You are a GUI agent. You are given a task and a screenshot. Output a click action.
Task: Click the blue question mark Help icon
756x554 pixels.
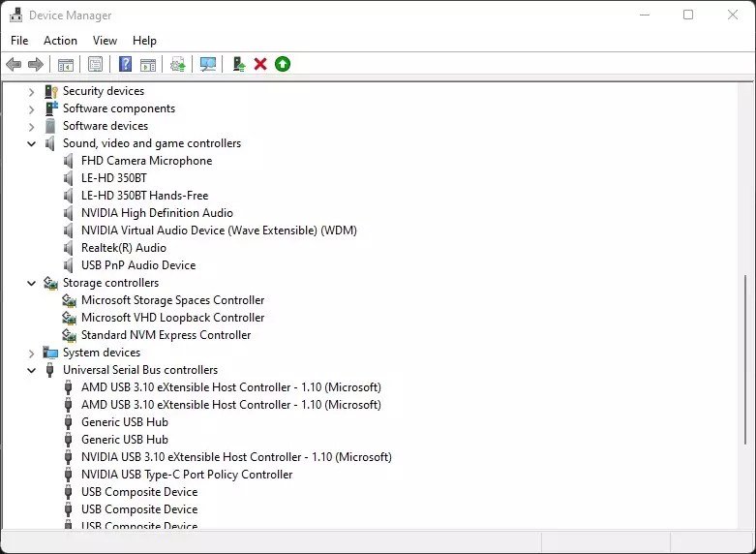[126, 64]
